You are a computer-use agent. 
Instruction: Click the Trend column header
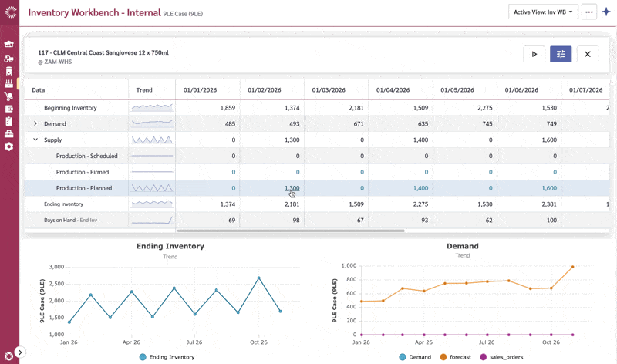point(144,89)
